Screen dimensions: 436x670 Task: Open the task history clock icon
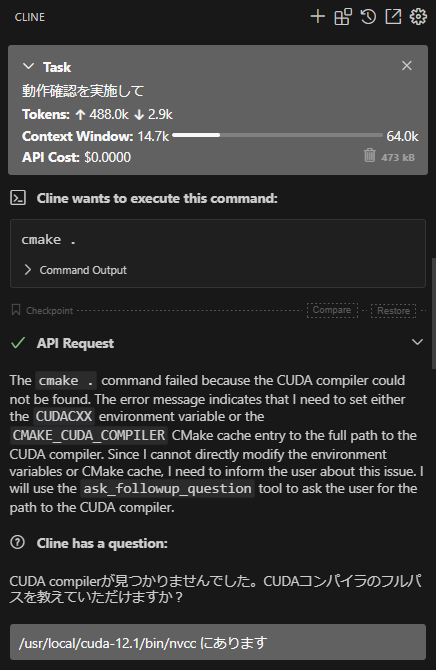click(x=368, y=17)
